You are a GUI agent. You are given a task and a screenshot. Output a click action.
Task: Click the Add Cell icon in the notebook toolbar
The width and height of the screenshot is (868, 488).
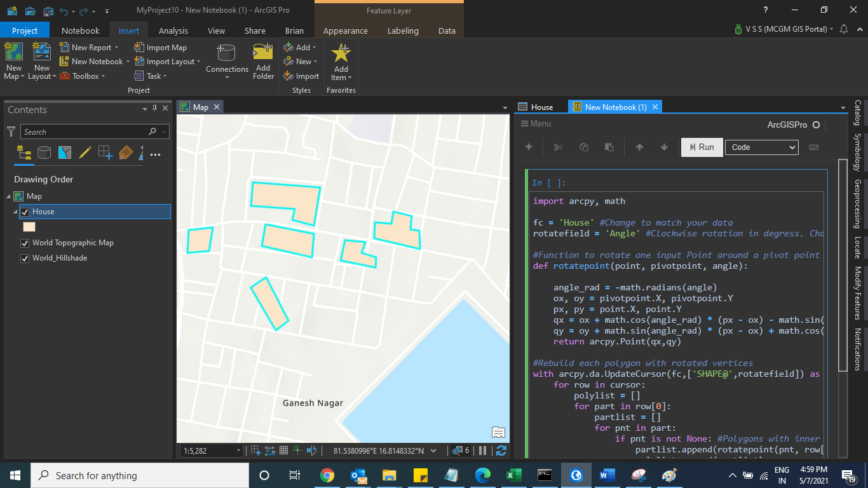[x=528, y=147]
